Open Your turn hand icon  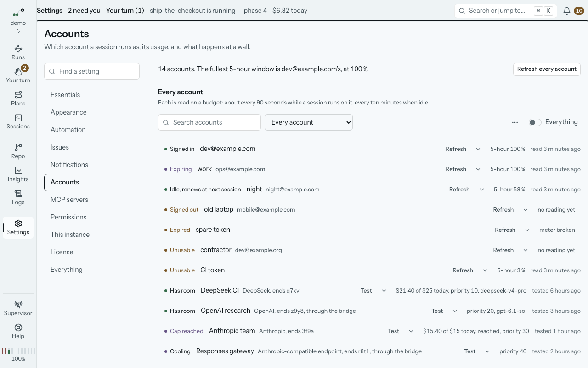(x=18, y=71)
